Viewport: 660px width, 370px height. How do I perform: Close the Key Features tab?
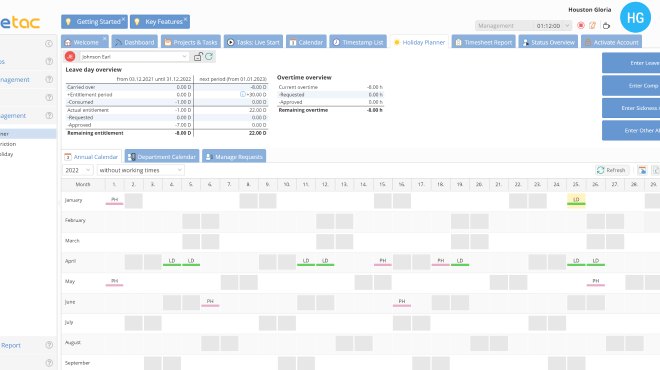point(185,19)
